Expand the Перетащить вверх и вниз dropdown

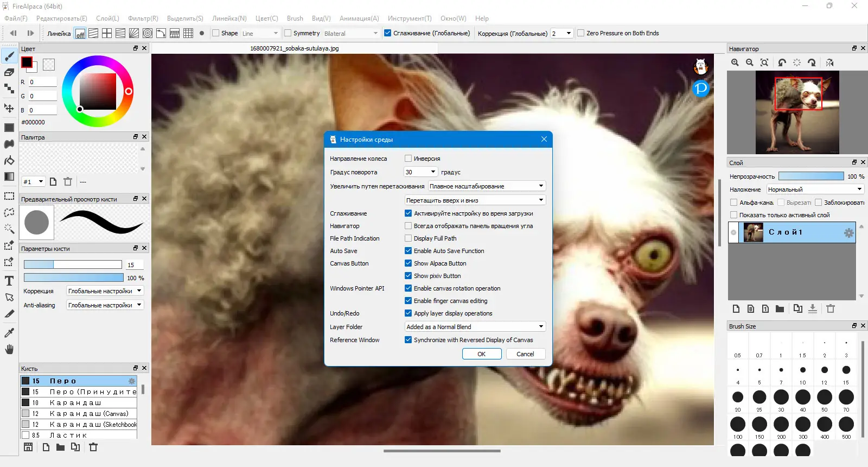[x=475, y=200]
